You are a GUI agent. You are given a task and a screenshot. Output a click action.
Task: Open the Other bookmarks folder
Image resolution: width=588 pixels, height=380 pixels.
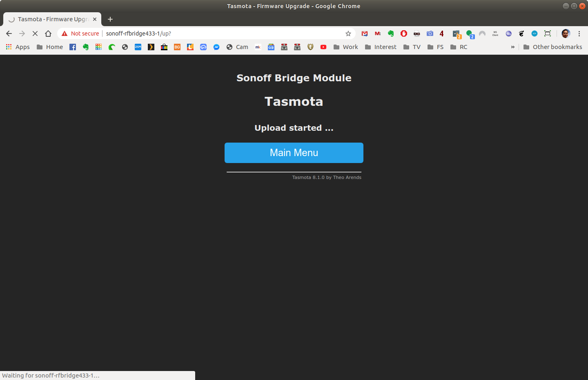(553, 47)
